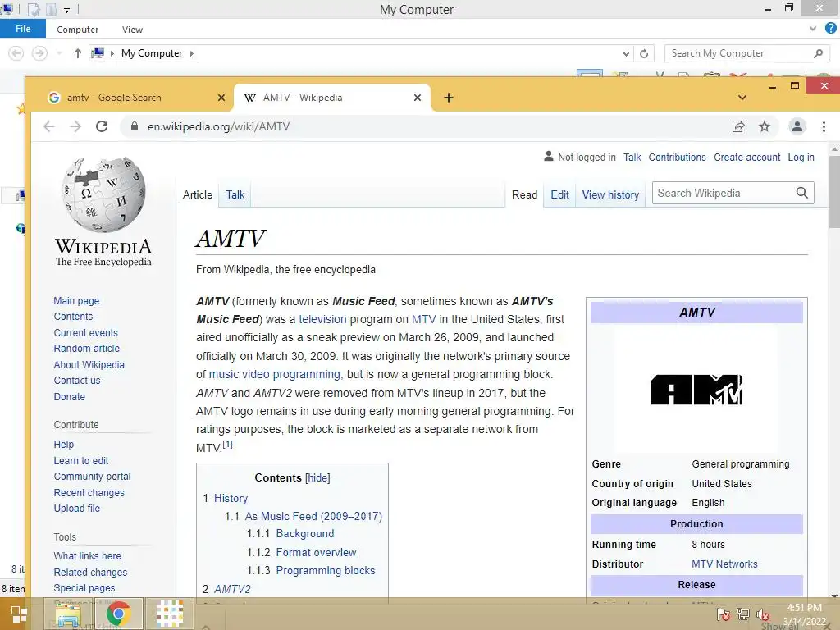Refresh the My Computer window
The height and width of the screenshot is (630, 840).
coord(644,53)
